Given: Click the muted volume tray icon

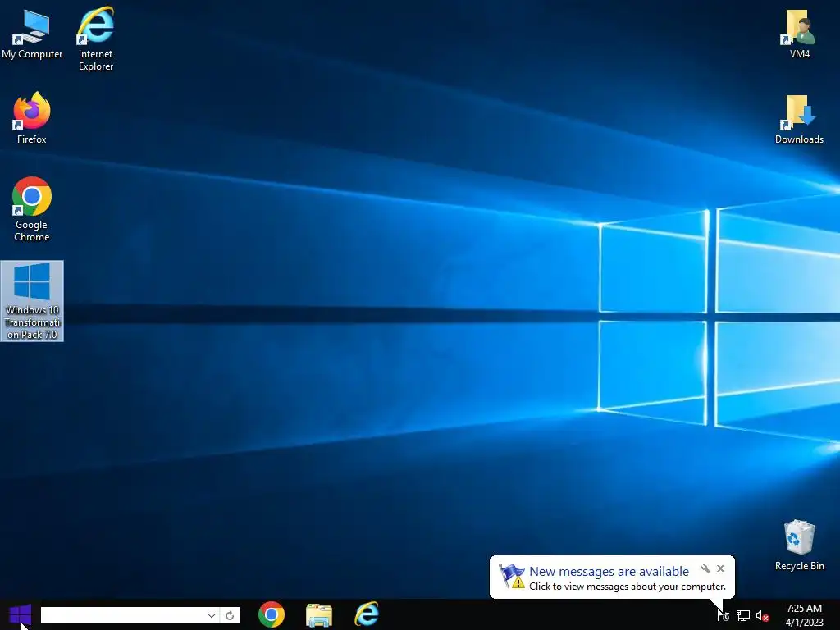Looking at the screenshot, I should 762,616.
